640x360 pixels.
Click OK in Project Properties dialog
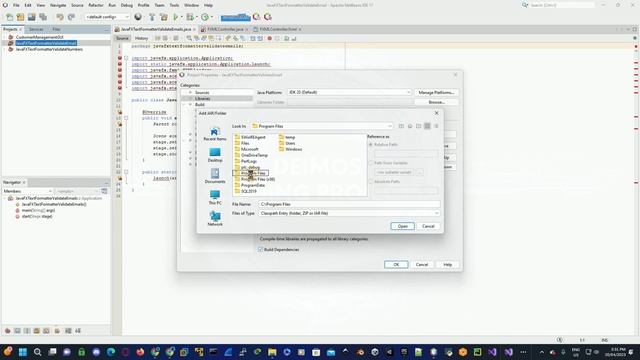[396, 264]
